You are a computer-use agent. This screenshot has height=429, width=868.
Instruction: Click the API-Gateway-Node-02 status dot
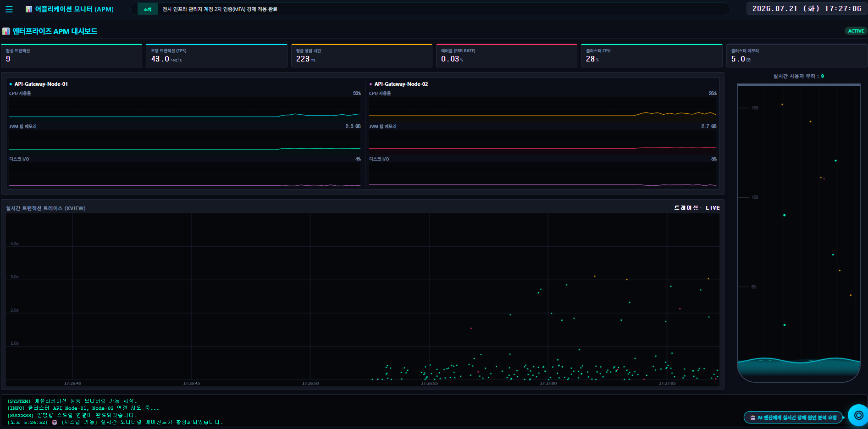370,84
